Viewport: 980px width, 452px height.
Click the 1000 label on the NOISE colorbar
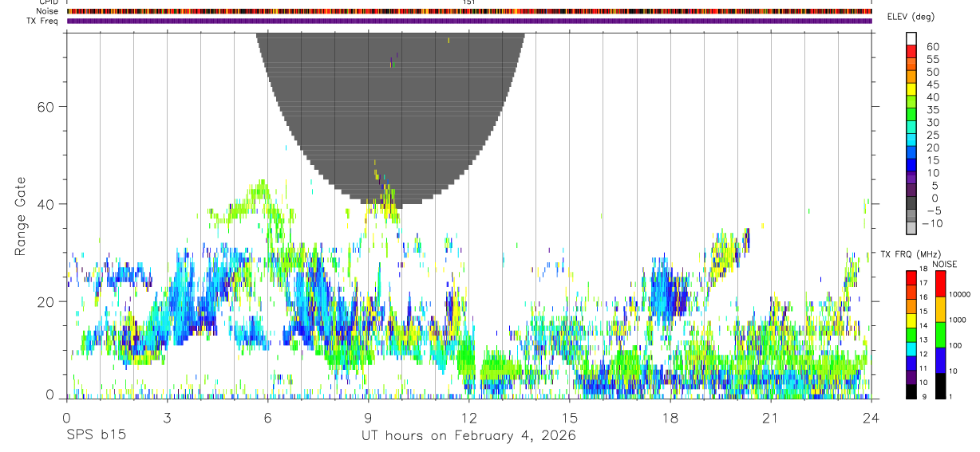point(958,320)
